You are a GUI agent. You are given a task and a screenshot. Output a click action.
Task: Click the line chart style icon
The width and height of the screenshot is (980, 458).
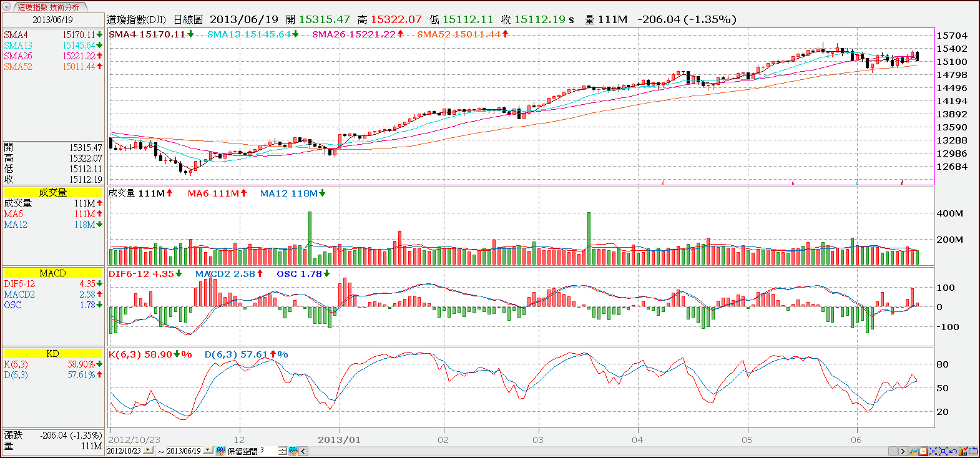[913, 451]
